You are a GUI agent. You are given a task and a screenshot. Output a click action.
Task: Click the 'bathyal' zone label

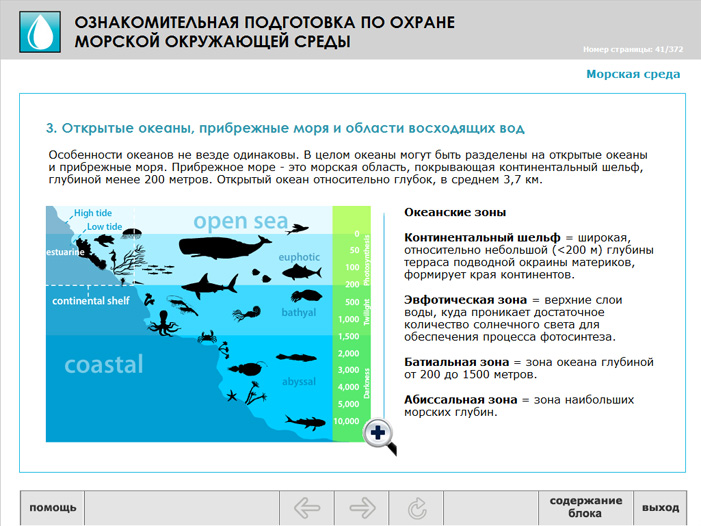[299, 312]
